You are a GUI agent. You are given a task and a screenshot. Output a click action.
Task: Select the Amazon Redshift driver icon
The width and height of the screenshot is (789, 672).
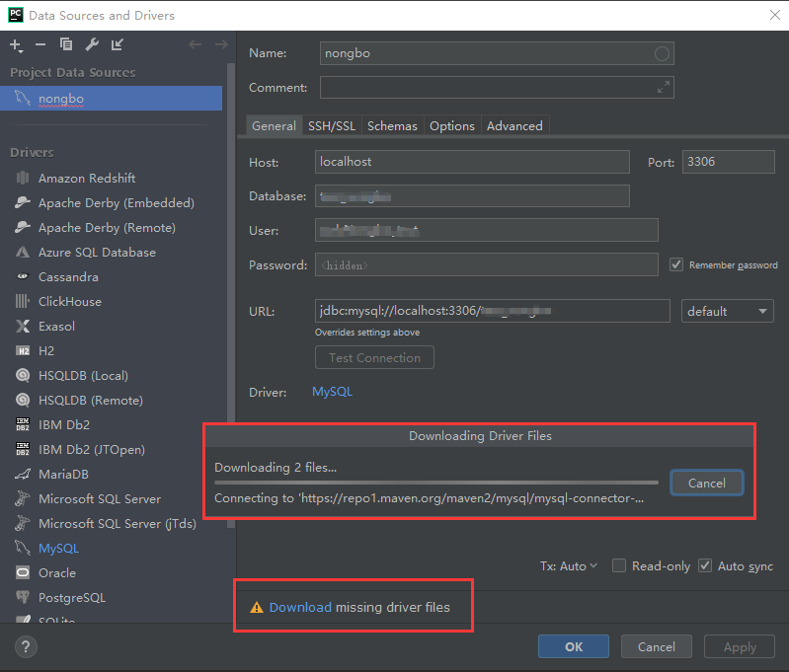22,178
